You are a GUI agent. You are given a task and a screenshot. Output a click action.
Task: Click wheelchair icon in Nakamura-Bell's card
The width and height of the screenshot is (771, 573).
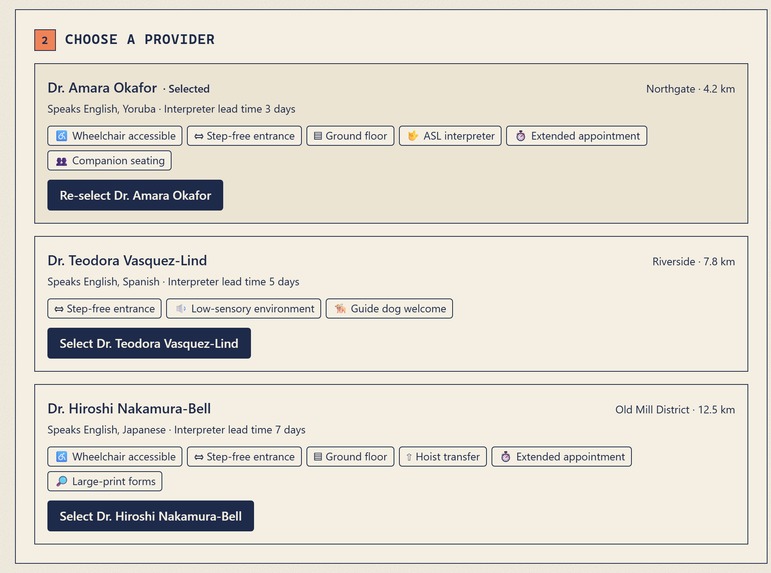[x=61, y=456]
